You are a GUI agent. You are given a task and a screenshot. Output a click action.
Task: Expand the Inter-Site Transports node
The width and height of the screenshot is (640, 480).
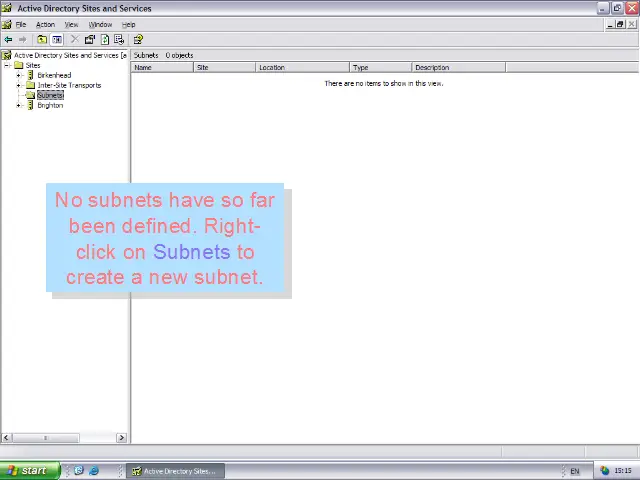pyautogui.click(x=18, y=85)
